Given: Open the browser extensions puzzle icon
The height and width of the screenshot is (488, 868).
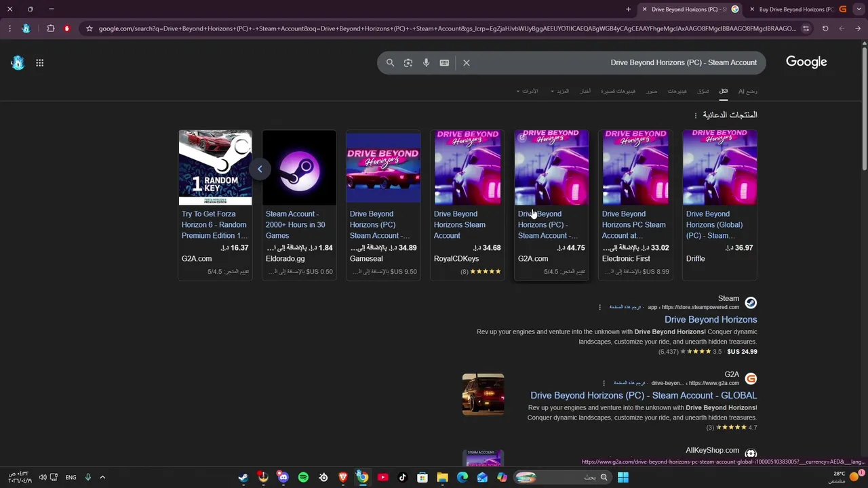Looking at the screenshot, I should tap(51, 28).
